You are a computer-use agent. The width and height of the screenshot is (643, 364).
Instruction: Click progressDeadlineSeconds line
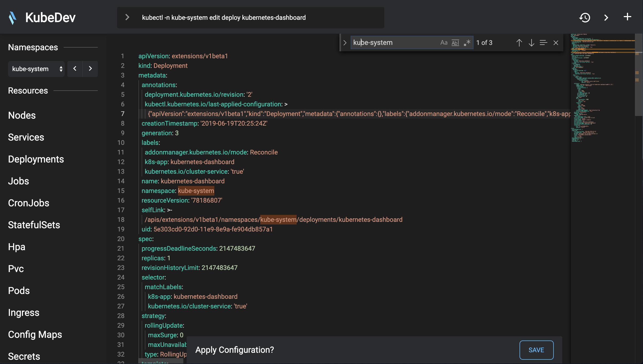point(198,248)
